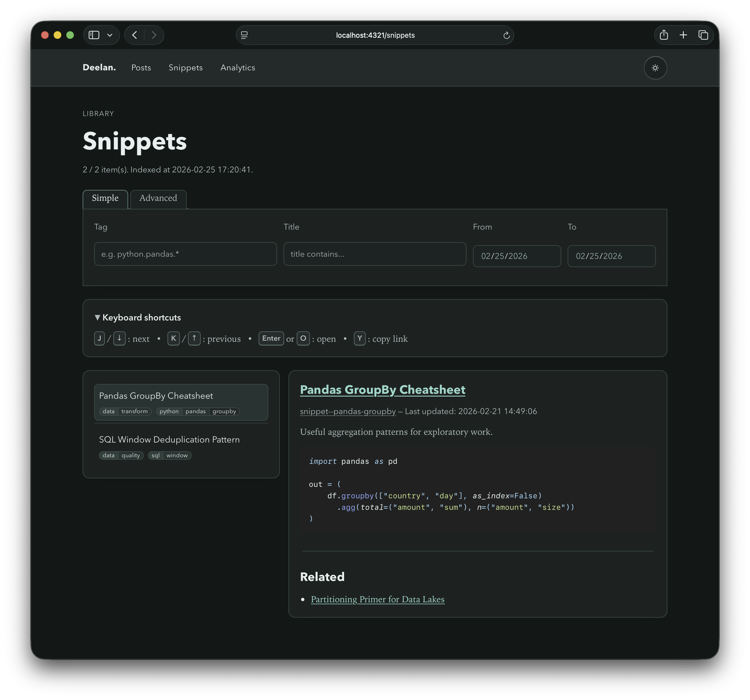Viewport: 750px width, 700px height.
Task: Open the Posts page
Action: tap(141, 68)
